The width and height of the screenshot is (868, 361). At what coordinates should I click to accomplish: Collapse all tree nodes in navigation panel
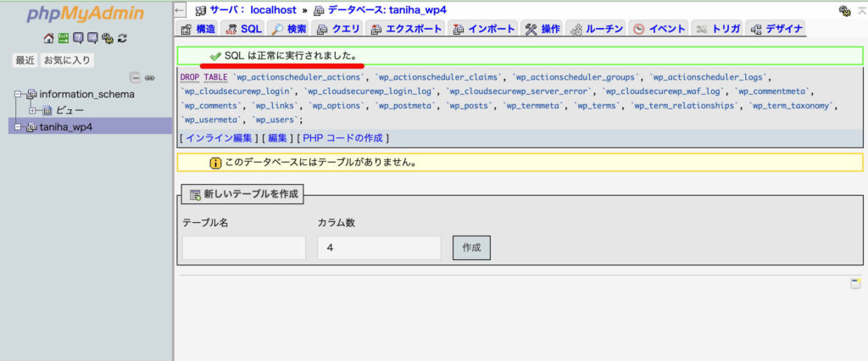tap(135, 77)
